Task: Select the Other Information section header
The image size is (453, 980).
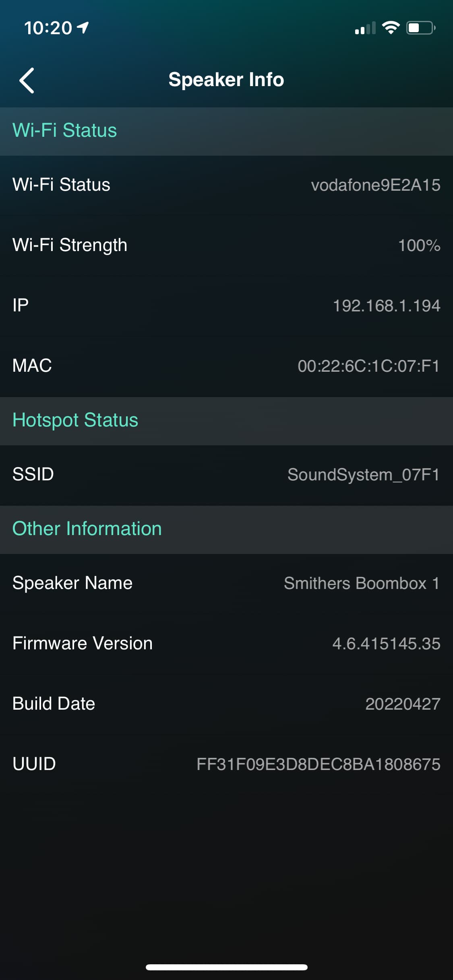Action: coord(226,529)
